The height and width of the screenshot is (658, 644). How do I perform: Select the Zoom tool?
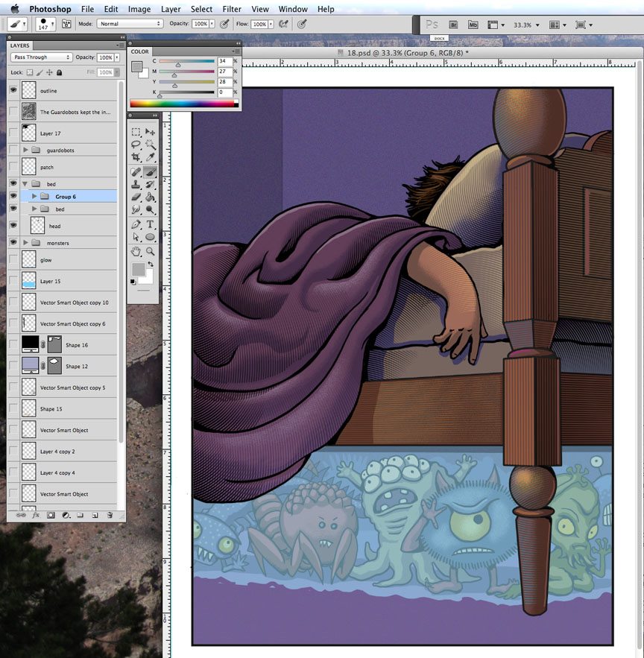tap(150, 251)
